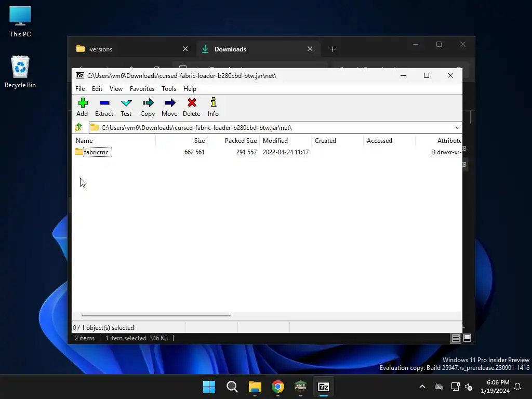Open the notification bell
532x399 pixels.
[518, 387]
